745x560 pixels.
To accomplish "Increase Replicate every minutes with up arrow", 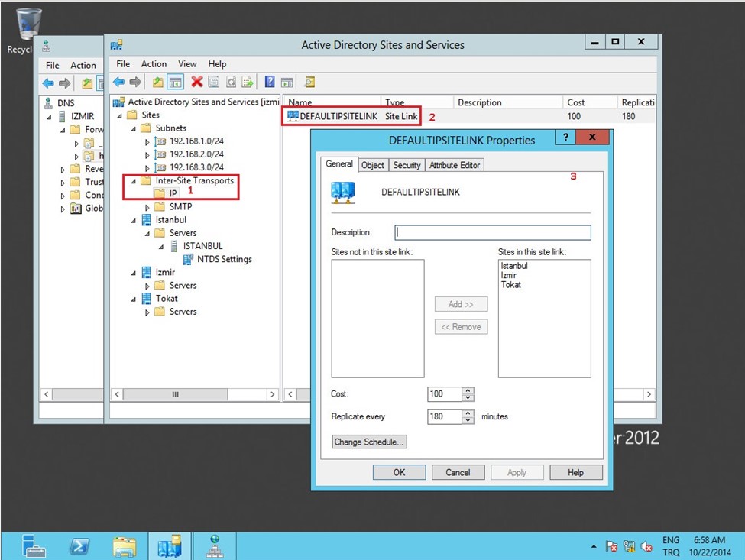I will [x=468, y=413].
